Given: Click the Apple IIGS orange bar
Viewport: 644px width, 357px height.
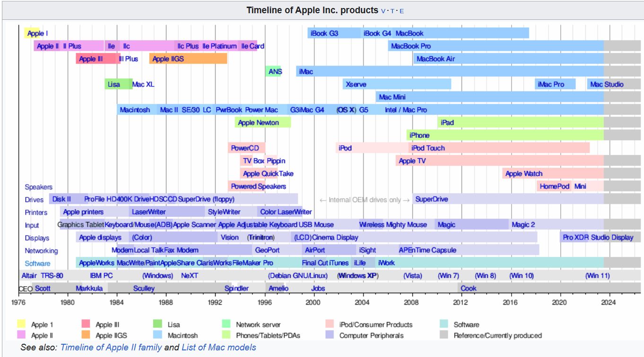Looking at the screenshot, I should coord(168,59).
